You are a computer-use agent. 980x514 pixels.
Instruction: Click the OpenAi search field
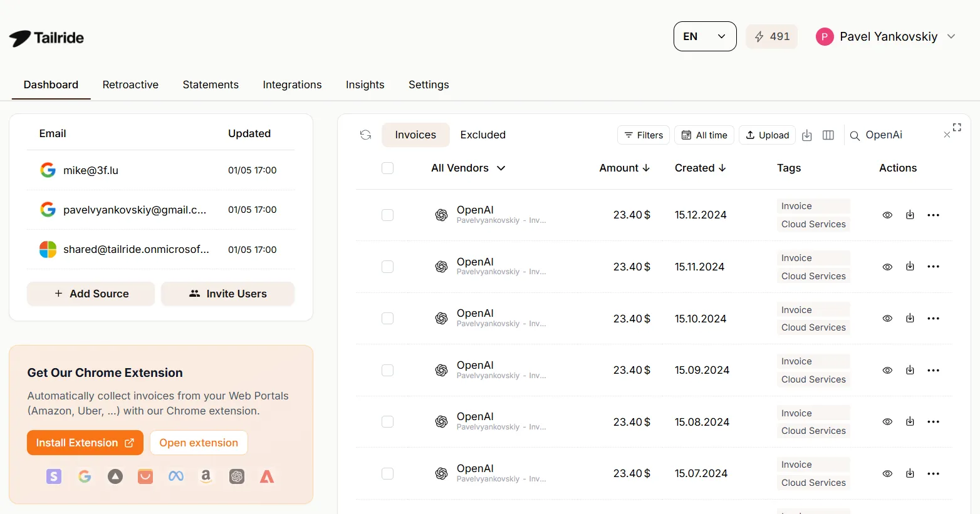coord(900,135)
